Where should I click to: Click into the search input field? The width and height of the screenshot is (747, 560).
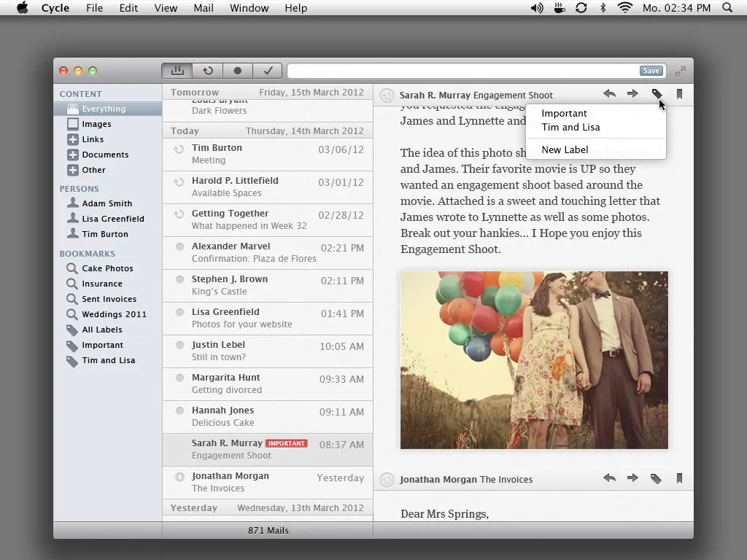point(463,71)
